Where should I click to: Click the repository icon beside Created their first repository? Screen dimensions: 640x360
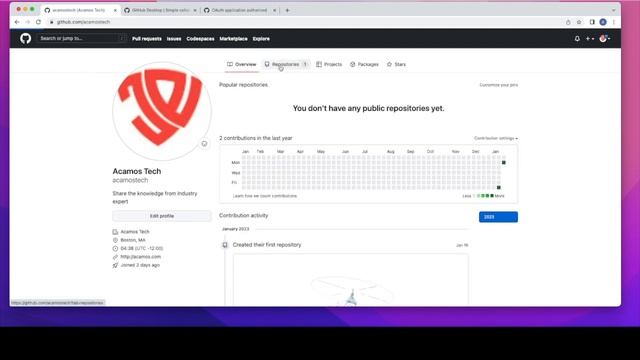[224, 245]
